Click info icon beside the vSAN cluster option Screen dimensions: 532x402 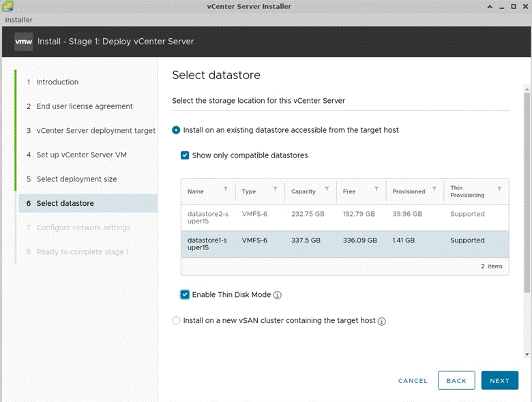[382, 322]
